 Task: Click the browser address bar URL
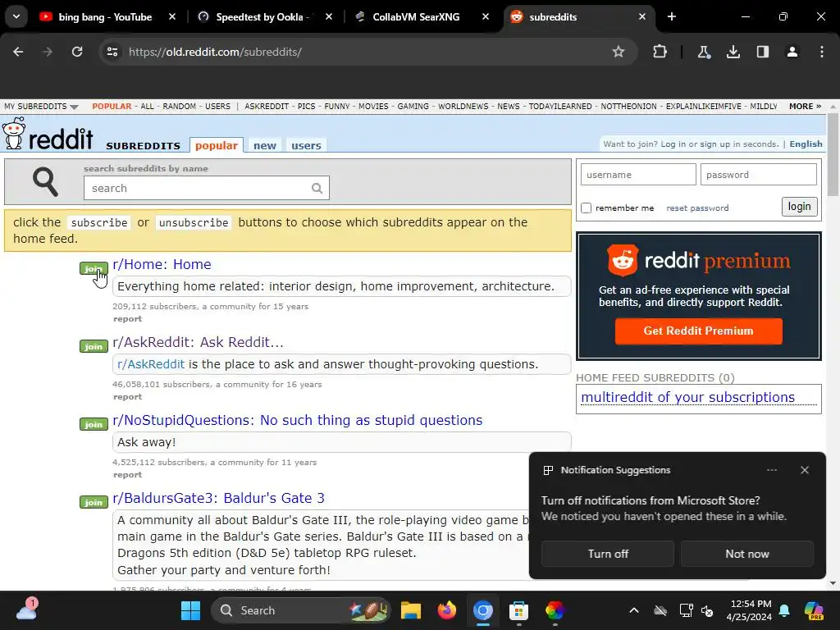point(215,52)
